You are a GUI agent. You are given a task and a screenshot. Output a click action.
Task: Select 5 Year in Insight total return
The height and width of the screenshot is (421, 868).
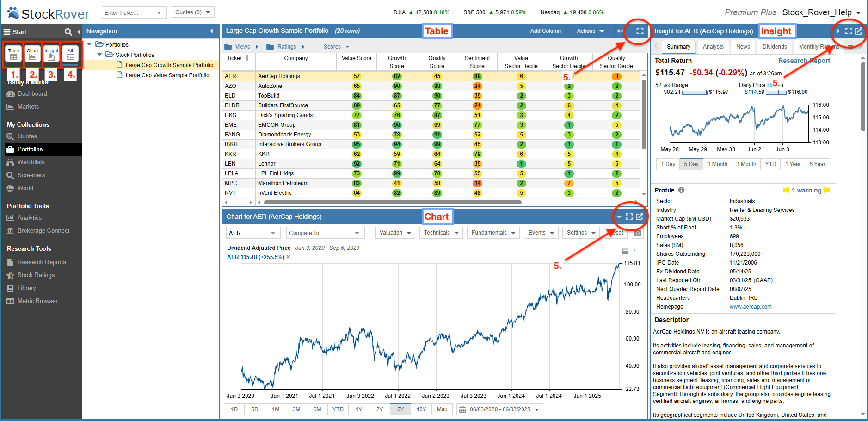tap(817, 164)
